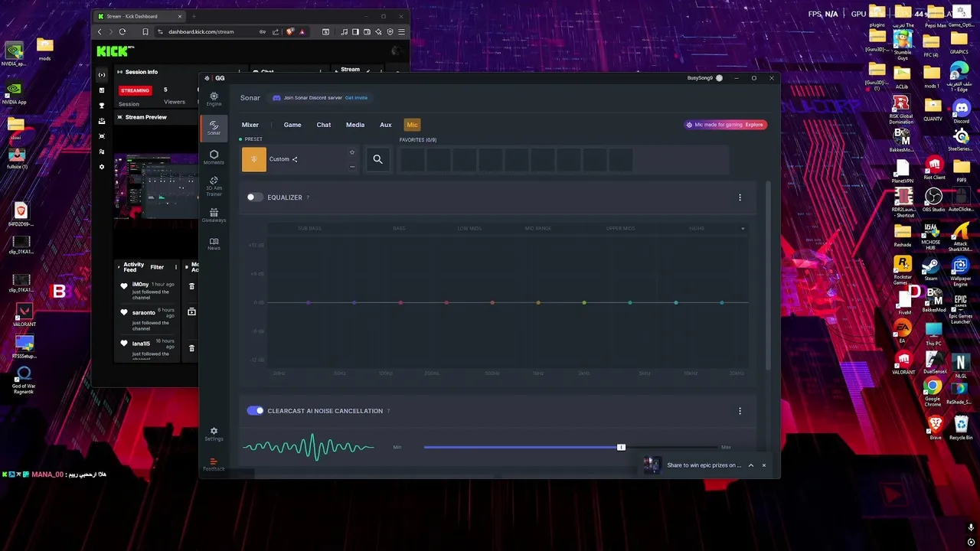Image resolution: width=980 pixels, height=551 pixels.
Task: Dismiss the share-to-win notification
Action: tap(763, 465)
